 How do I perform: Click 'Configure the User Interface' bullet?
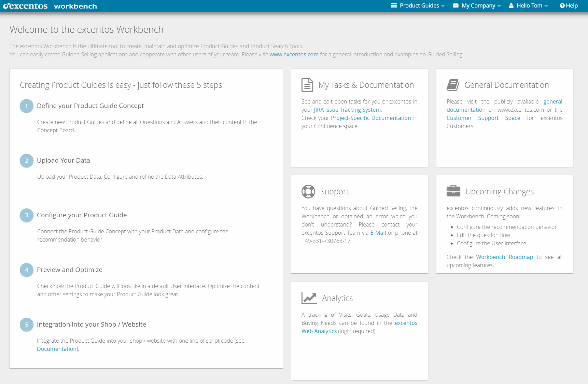[x=491, y=243]
